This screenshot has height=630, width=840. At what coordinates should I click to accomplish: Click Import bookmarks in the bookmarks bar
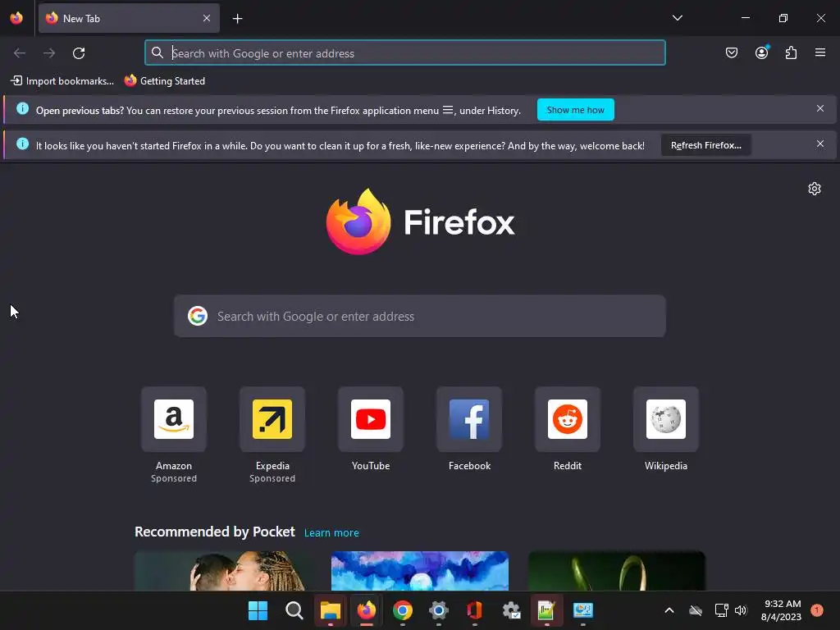point(62,81)
